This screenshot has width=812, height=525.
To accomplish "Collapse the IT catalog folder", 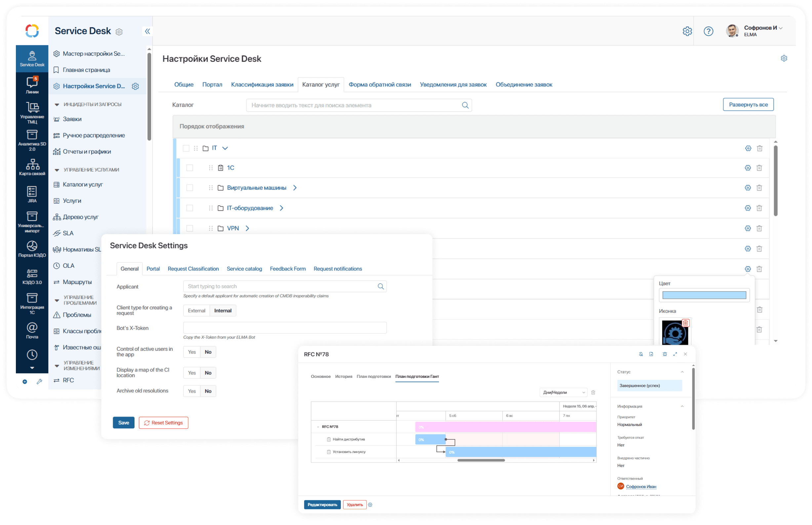I will 225,148.
